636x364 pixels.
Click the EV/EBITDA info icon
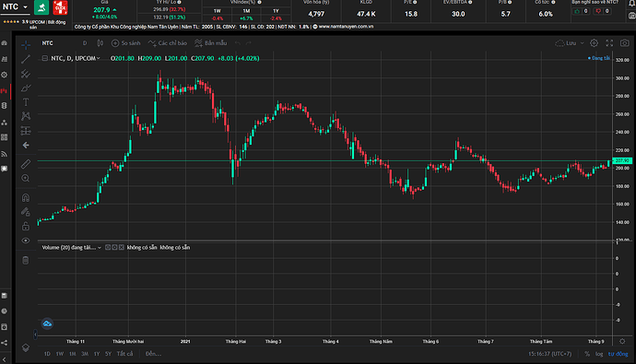[x=470, y=3]
